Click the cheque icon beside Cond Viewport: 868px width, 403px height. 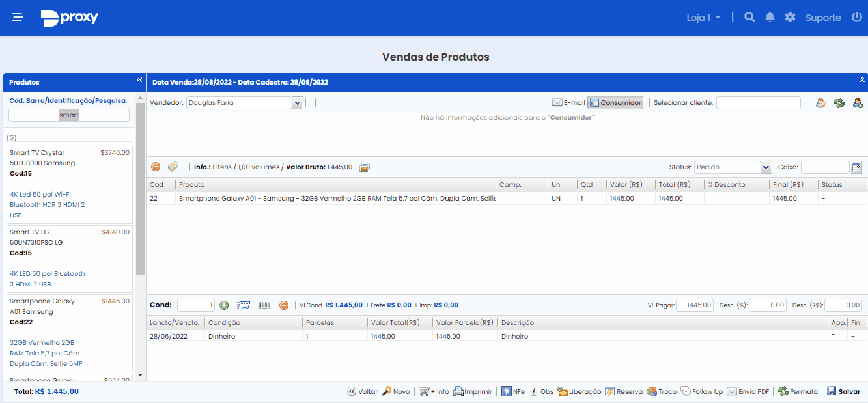[244, 305]
